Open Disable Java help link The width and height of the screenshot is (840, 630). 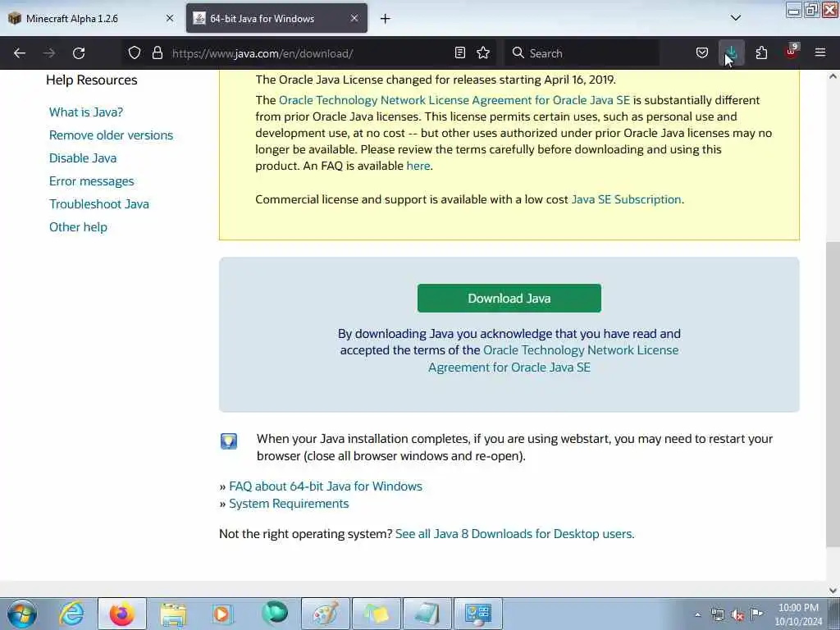(x=83, y=158)
